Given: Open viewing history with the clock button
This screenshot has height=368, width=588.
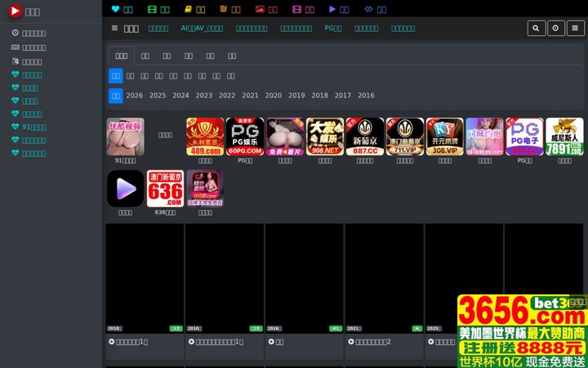Looking at the screenshot, I should pyautogui.click(x=556, y=28).
